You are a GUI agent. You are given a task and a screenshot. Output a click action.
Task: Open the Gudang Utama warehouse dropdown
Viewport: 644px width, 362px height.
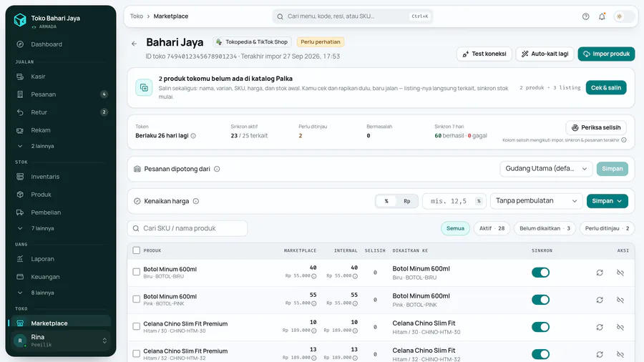pyautogui.click(x=546, y=169)
